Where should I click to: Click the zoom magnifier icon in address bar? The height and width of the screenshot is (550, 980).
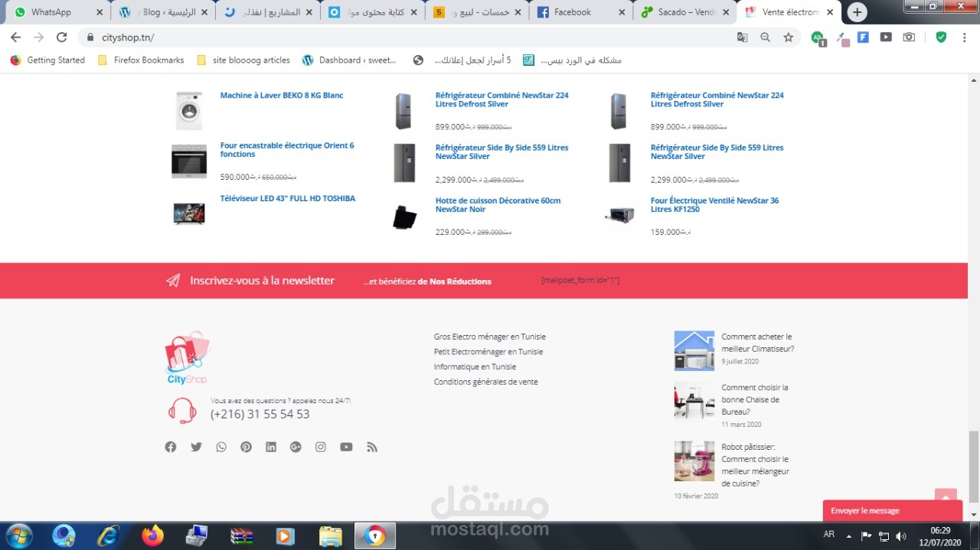tap(765, 37)
